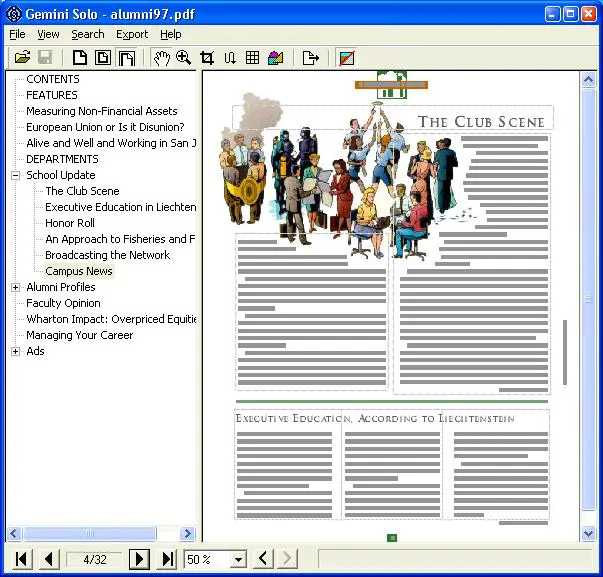Activate the zoom magnifier tool
The width and height of the screenshot is (603, 577).
coord(184,58)
